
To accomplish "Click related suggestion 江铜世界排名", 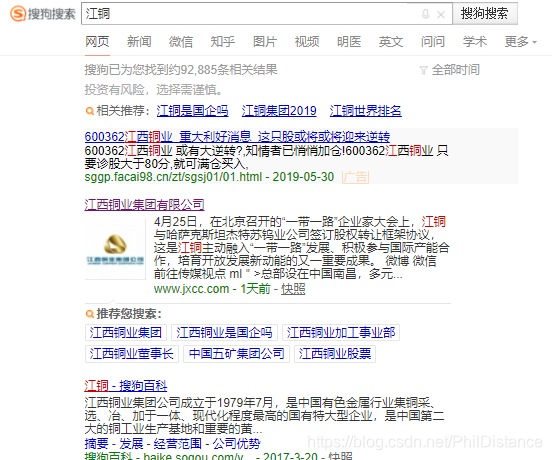I will [x=365, y=111].
